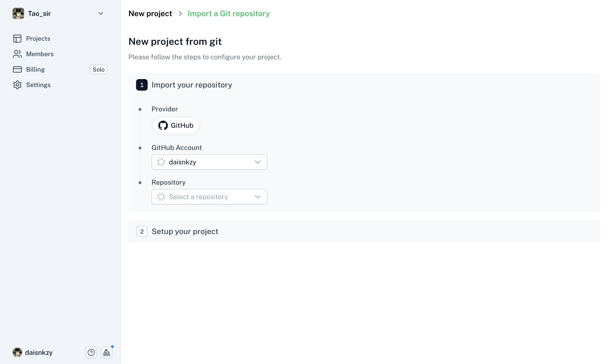Open the sailboat changelog icon

107,352
